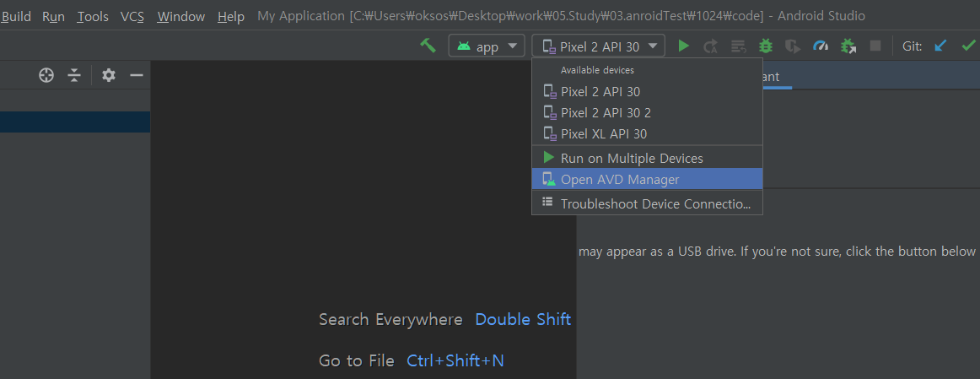Open the VCS menu
Image resolution: width=980 pixels, height=379 pixels.
pyautogui.click(x=132, y=16)
